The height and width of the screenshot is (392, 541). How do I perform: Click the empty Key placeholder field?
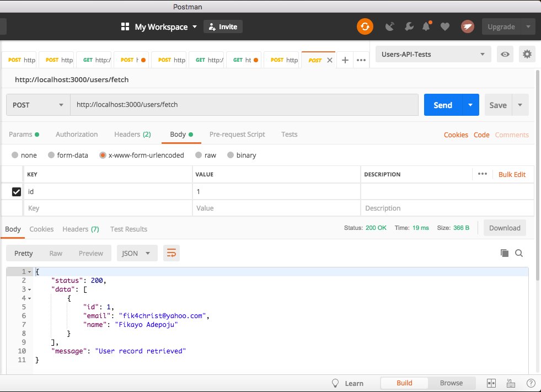[x=108, y=208]
